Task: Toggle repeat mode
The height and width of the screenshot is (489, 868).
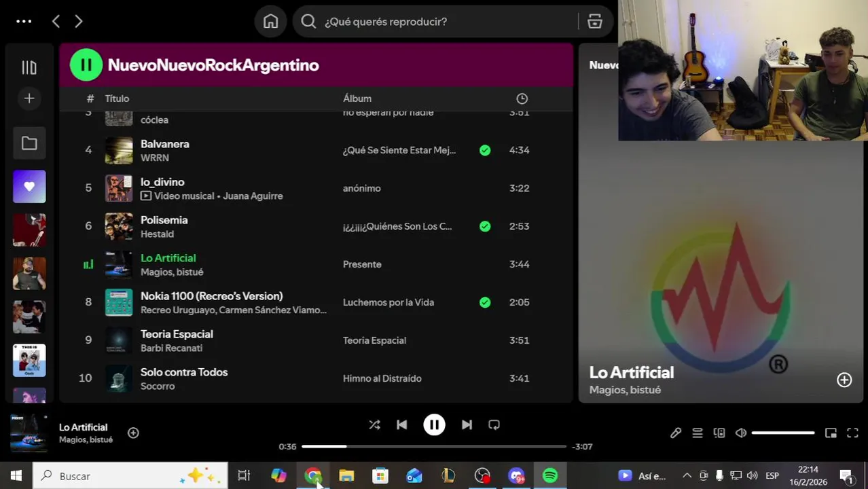Action: (x=494, y=424)
